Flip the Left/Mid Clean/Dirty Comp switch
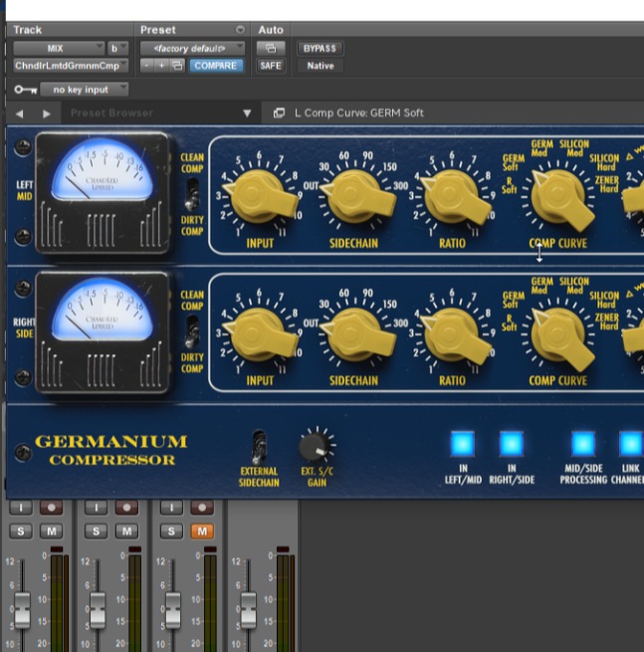This screenshot has height=652, width=644. (x=194, y=193)
